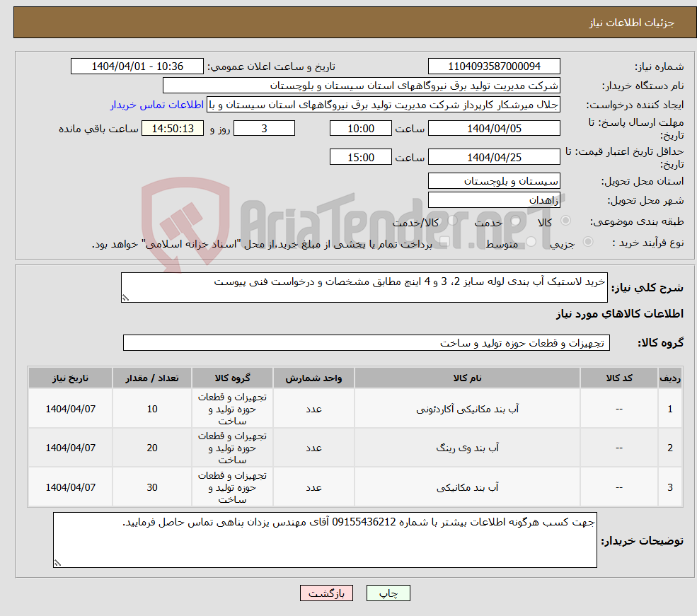Select the کالا radio button
Viewport: 697px width, 616px height.
pos(566,220)
